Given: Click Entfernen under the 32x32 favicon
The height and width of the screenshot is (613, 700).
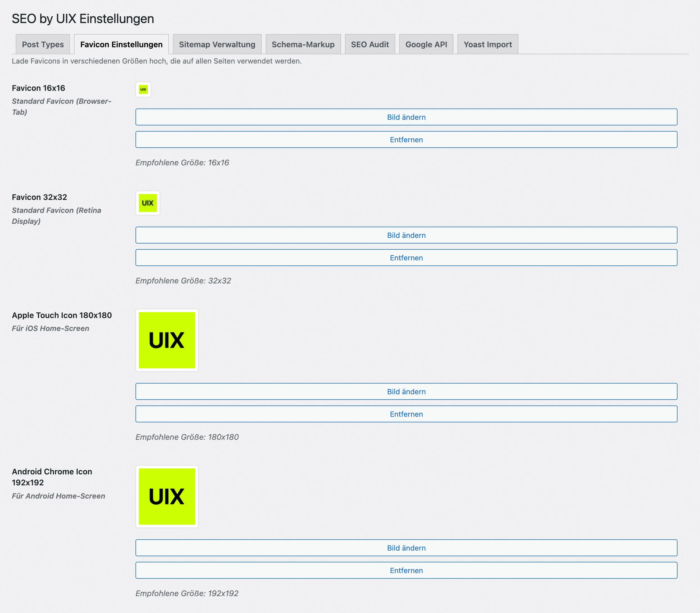Looking at the screenshot, I should click(406, 258).
